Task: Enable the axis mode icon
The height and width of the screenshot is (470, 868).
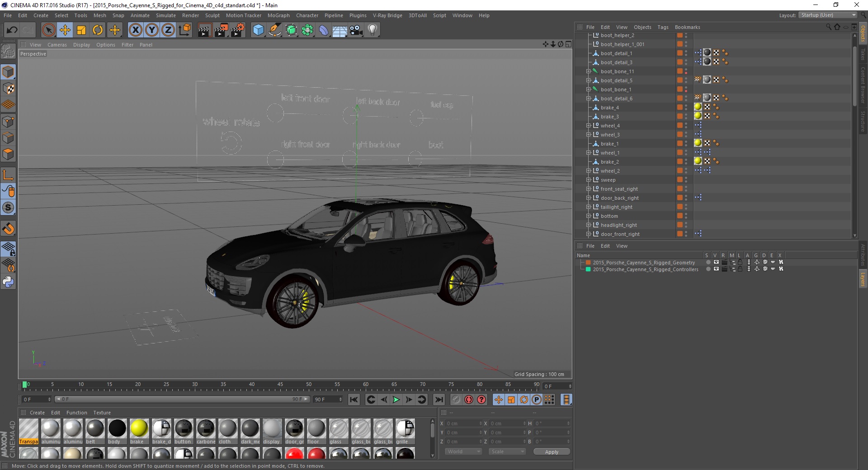Action: 8,174
